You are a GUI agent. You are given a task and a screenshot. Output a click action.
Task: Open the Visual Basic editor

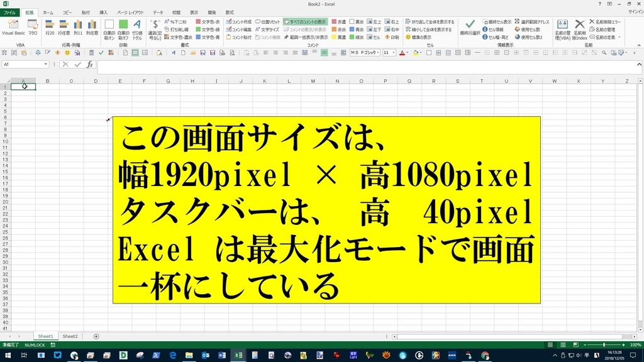(13, 28)
